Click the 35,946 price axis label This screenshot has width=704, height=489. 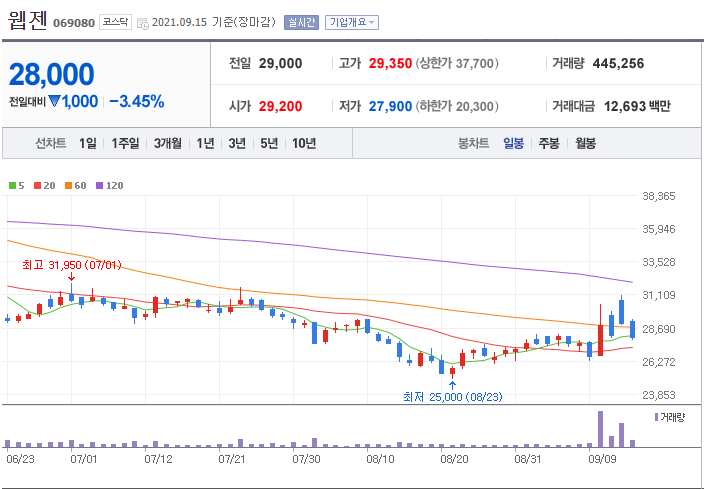(x=657, y=229)
